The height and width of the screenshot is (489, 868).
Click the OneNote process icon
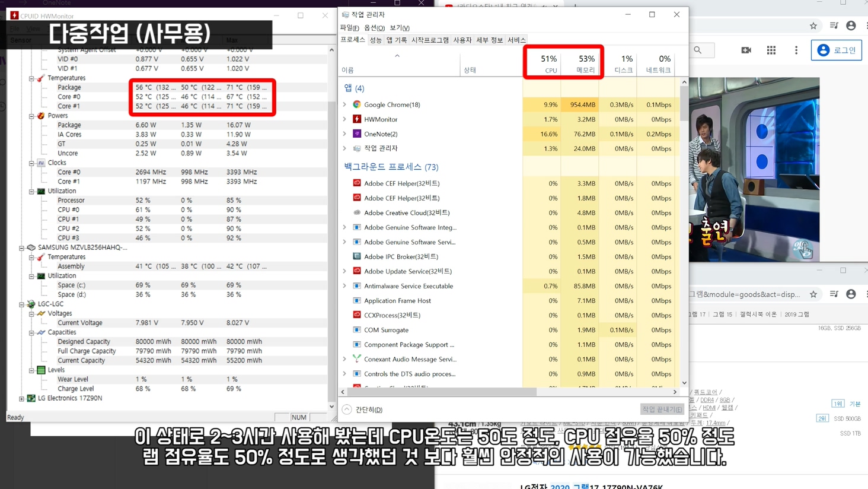pos(357,134)
